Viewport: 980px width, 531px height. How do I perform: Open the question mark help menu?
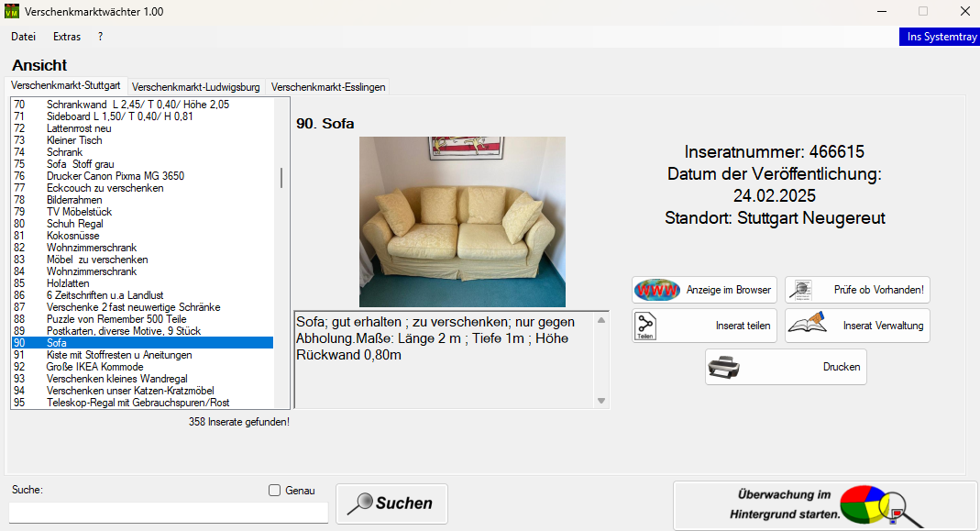coord(100,37)
